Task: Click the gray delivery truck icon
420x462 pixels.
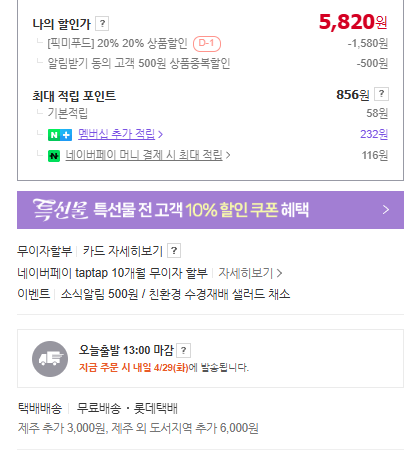Action: point(50,359)
